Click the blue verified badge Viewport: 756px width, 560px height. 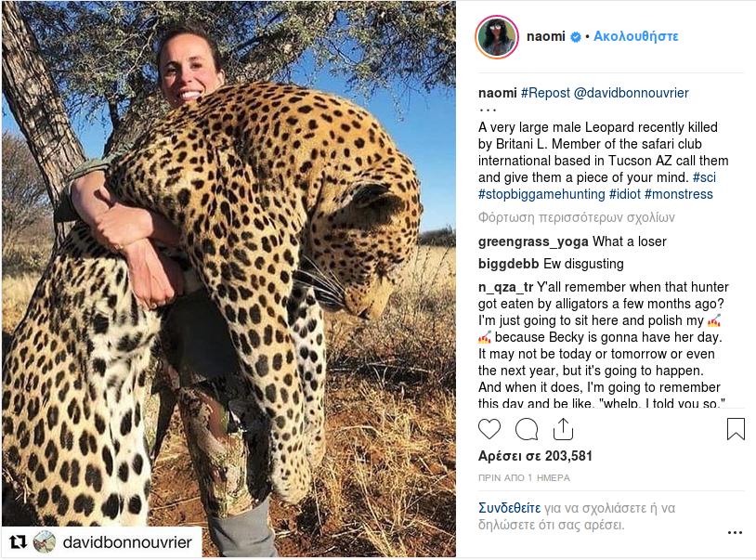click(x=576, y=37)
